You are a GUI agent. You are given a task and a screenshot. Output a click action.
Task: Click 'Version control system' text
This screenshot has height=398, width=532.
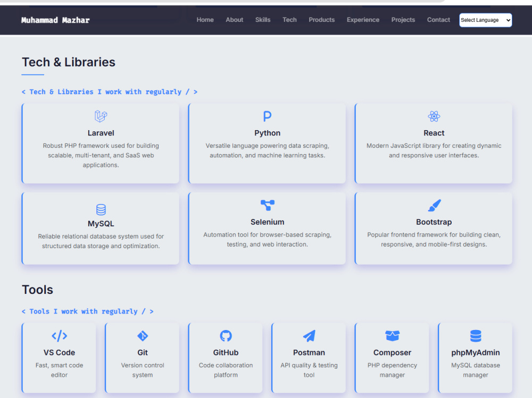point(143,370)
